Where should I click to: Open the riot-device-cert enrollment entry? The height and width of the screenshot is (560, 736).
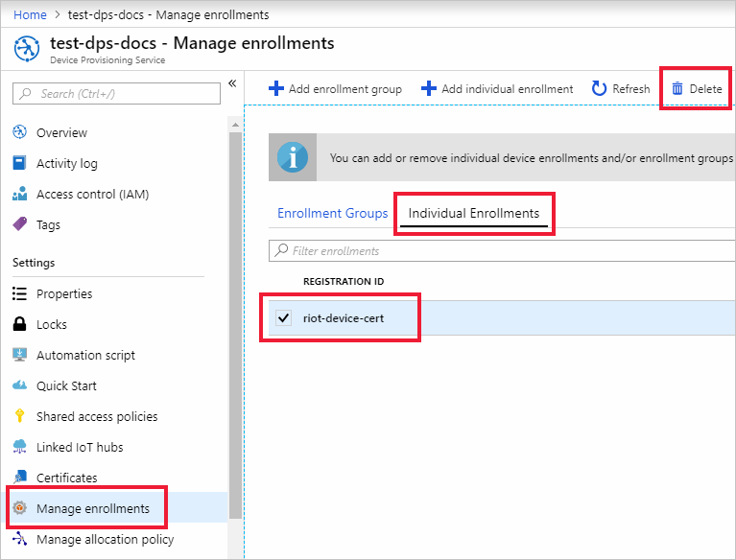click(x=344, y=318)
